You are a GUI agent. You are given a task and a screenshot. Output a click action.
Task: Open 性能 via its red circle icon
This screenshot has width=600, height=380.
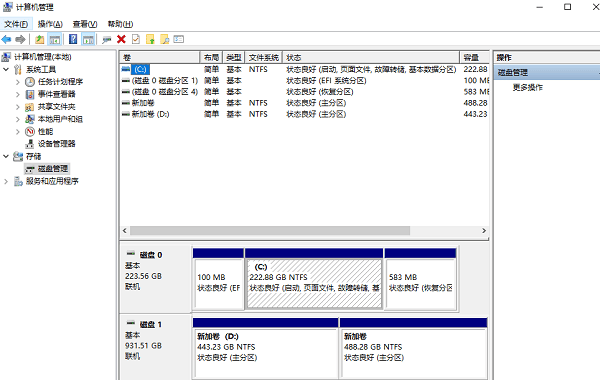click(x=30, y=132)
